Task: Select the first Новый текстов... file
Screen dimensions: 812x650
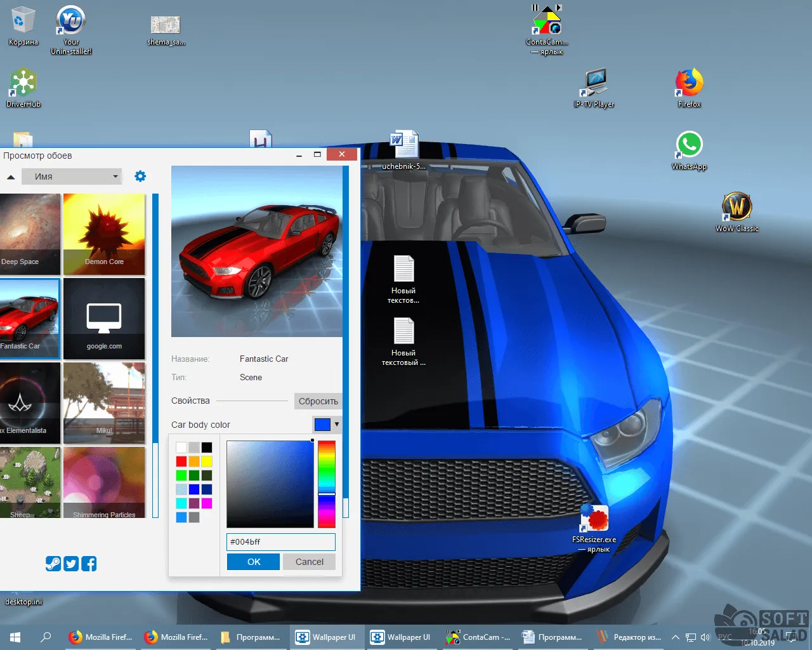Action: click(x=404, y=279)
